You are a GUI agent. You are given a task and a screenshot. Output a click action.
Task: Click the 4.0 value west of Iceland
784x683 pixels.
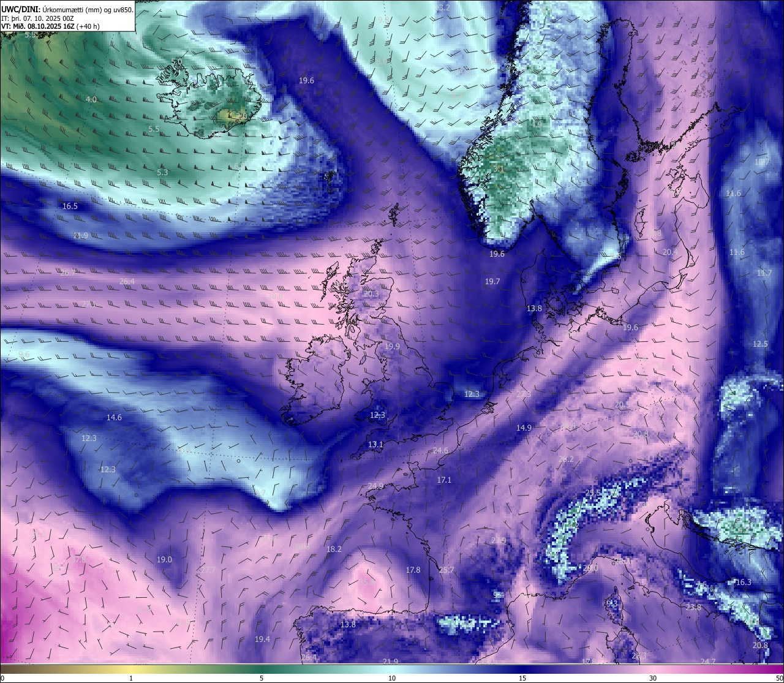(x=91, y=99)
